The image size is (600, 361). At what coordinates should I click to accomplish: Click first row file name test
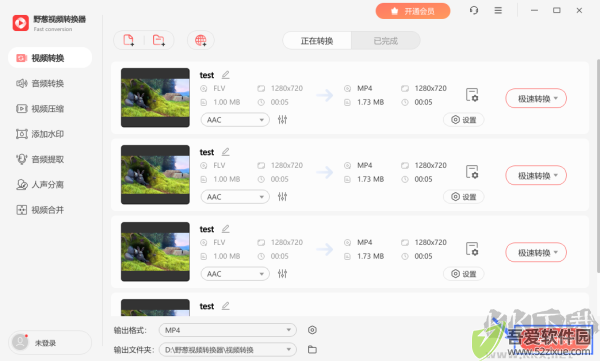tap(207, 75)
